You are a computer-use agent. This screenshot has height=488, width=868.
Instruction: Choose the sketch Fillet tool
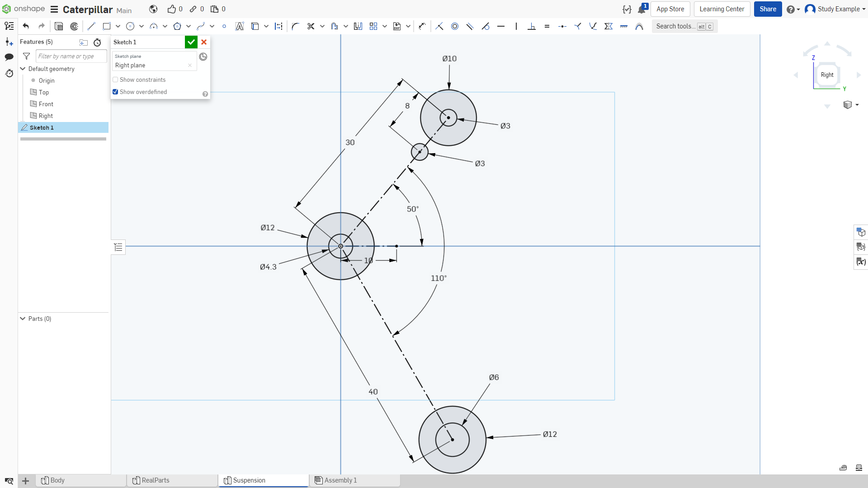click(295, 26)
